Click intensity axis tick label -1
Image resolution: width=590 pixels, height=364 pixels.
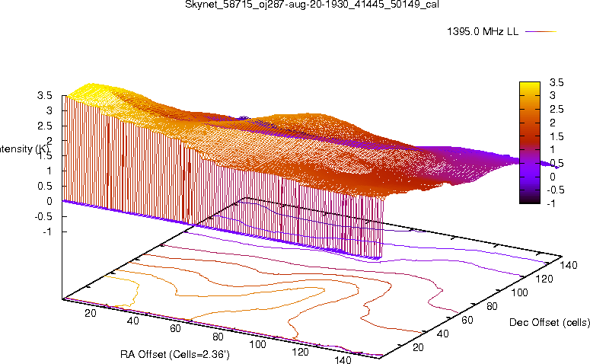pyautogui.click(x=47, y=231)
